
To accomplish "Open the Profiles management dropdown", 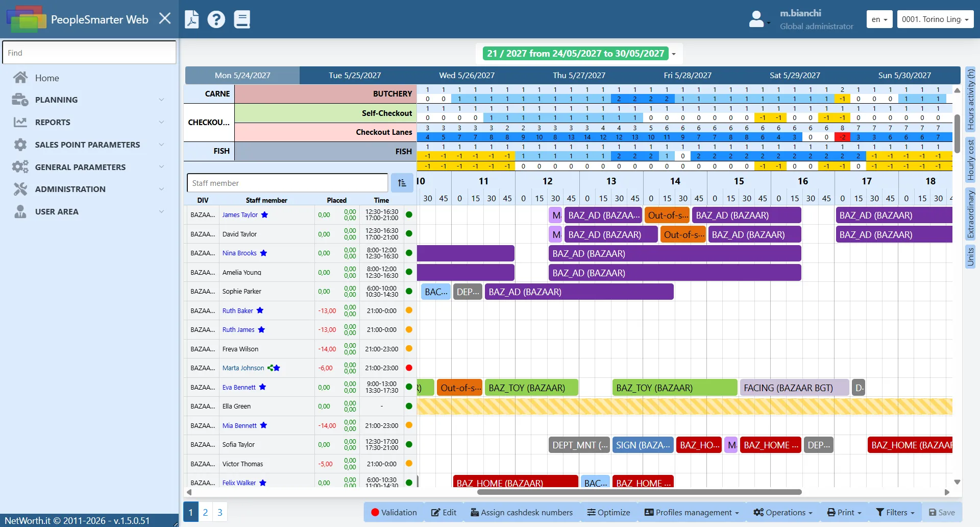I will point(692,513).
